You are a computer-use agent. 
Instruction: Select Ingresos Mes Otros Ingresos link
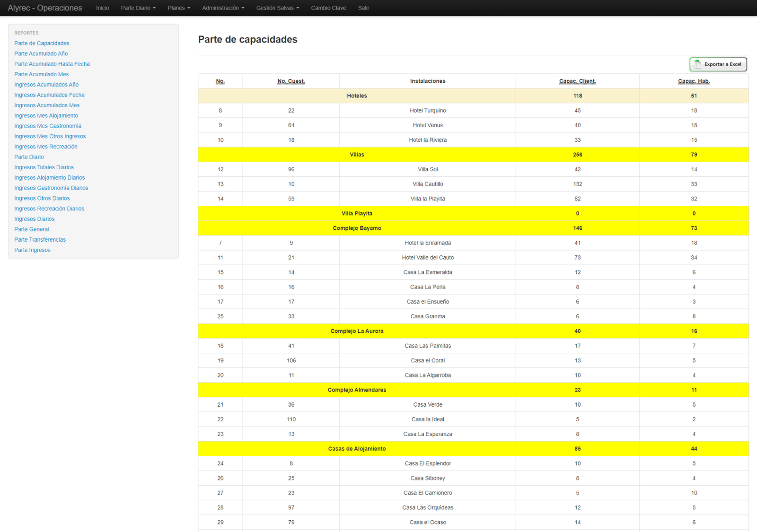50,136
